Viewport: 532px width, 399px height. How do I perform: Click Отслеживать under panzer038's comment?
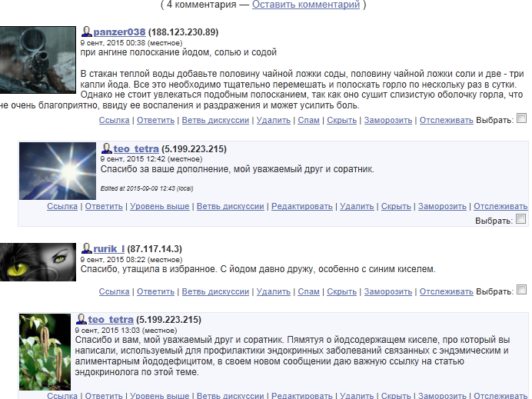pyautogui.click(x=447, y=120)
